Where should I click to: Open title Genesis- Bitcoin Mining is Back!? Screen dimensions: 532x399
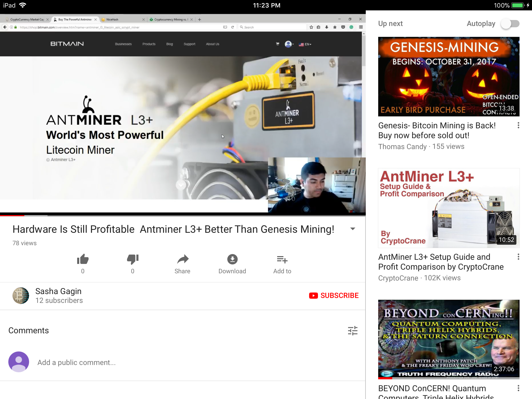coord(437,130)
